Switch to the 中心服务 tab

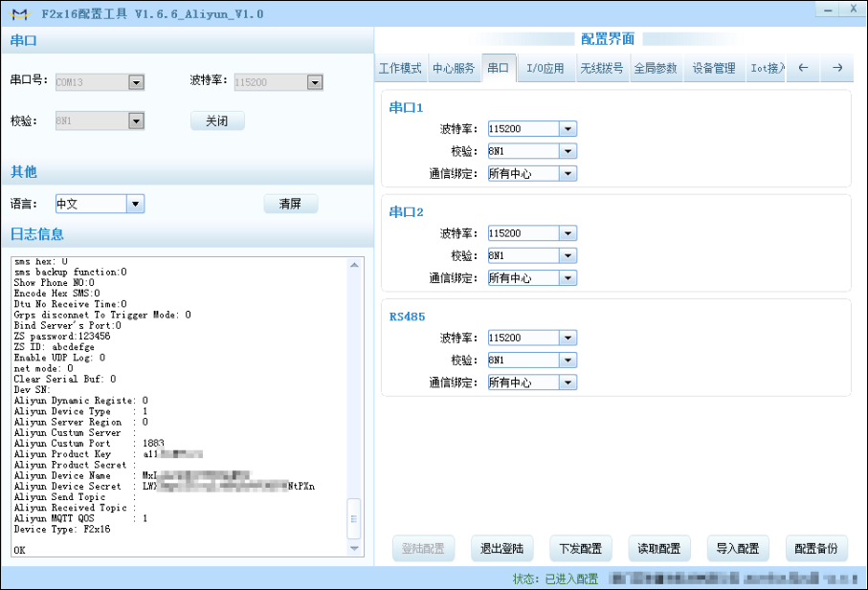tap(454, 68)
